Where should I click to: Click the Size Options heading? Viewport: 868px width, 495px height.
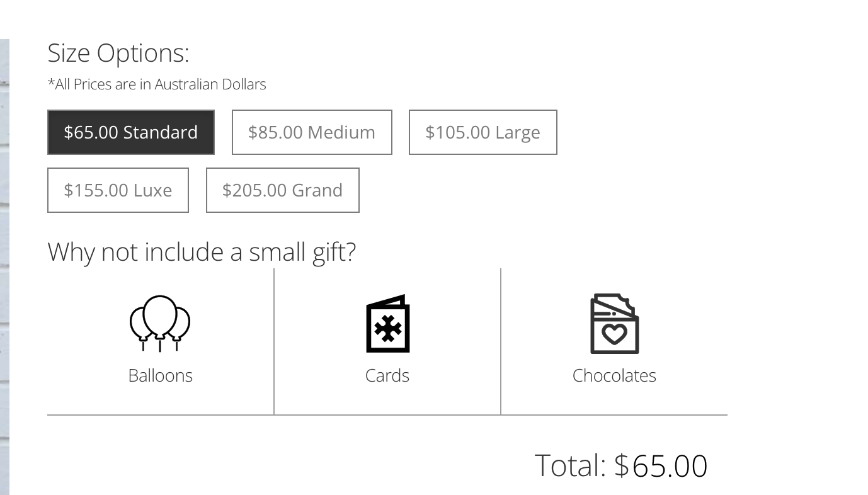[118, 53]
